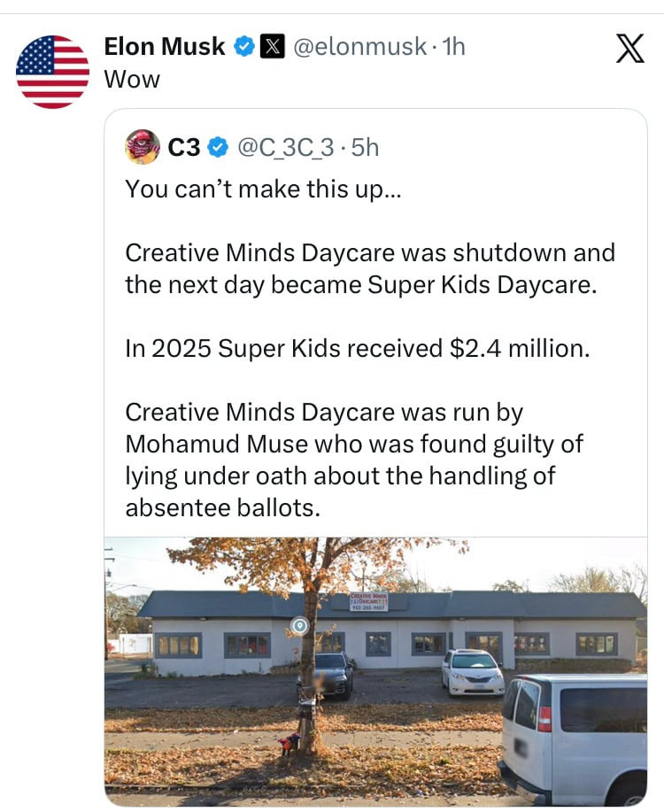The width and height of the screenshot is (664, 812).
Task: Click the paragraph mentioning Mohamud Muse
Action: pos(354,460)
